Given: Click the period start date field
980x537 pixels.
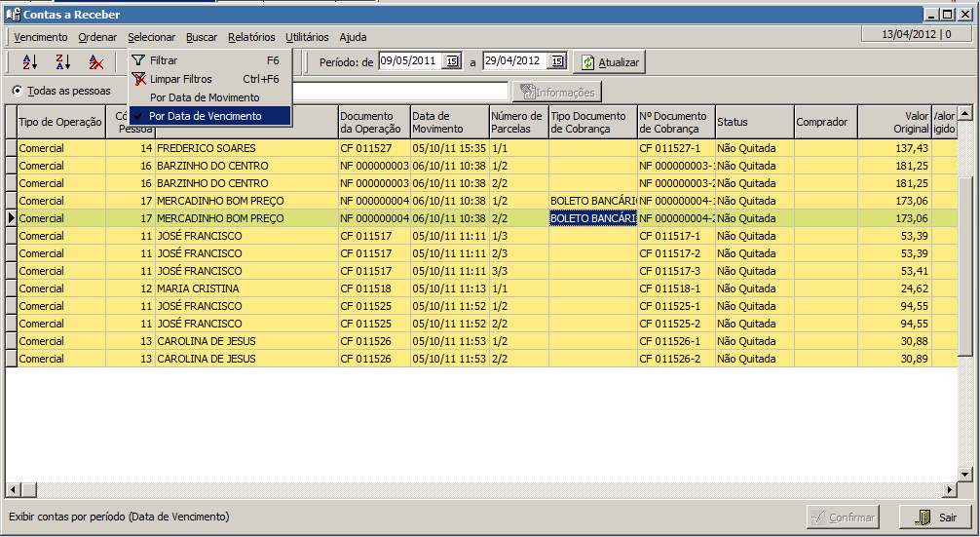Looking at the screenshot, I should pyautogui.click(x=411, y=60).
